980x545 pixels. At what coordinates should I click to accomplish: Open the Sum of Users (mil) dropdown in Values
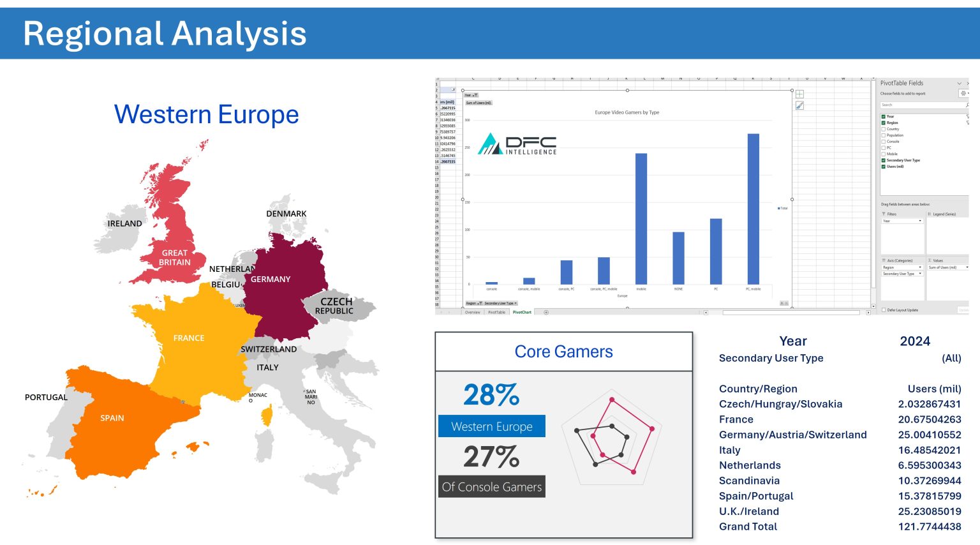click(967, 267)
